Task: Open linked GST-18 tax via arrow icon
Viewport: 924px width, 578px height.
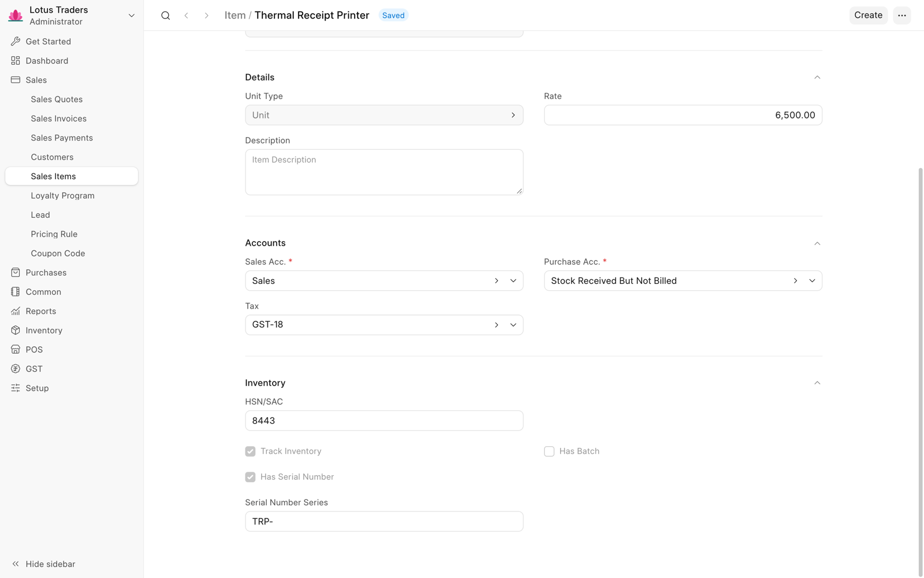Action: (496, 325)
